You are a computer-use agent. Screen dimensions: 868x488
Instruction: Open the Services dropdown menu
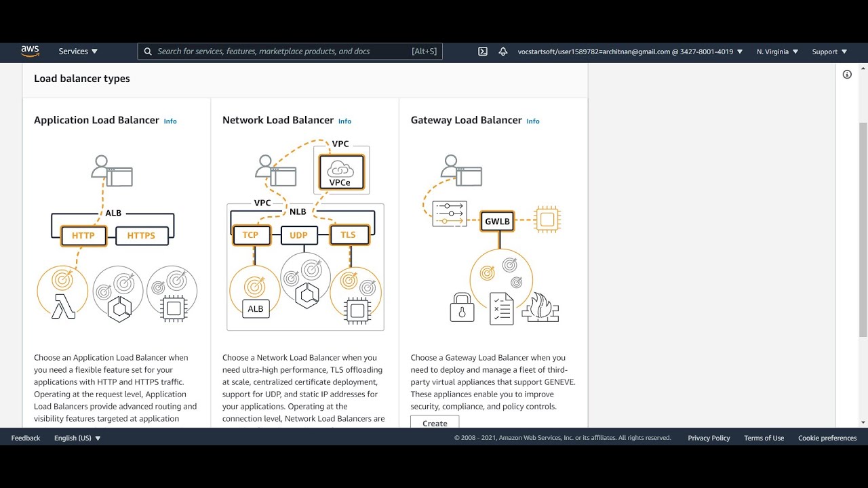[x=78, y=52]
